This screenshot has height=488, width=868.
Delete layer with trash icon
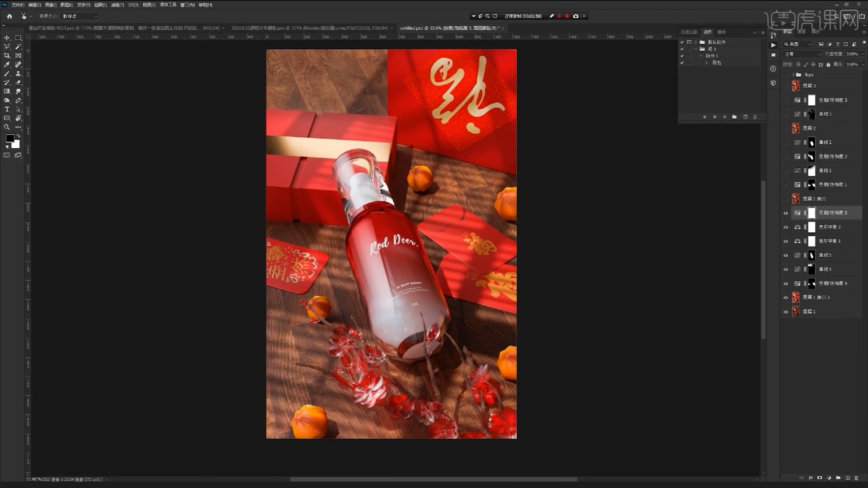coord(856,478)
